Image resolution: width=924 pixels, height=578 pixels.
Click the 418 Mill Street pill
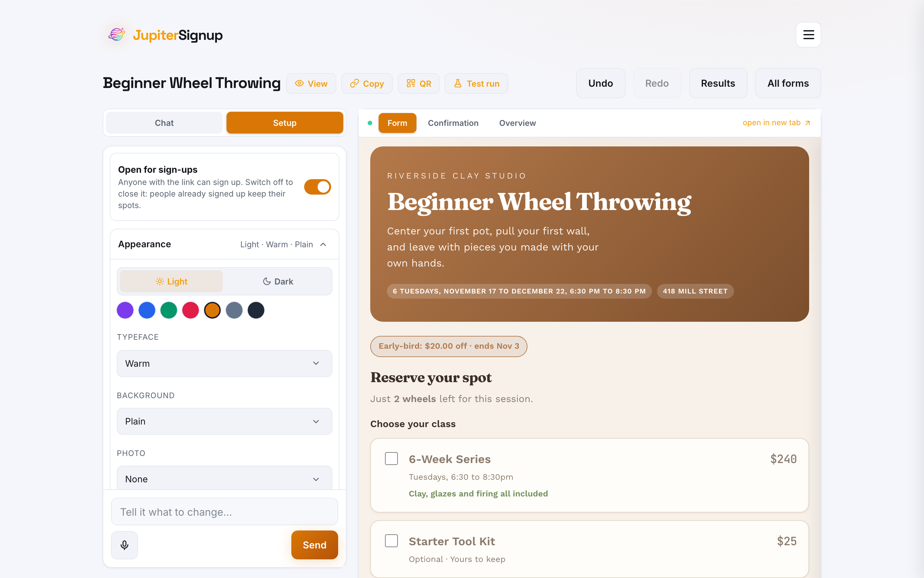click(x=695, y=291)
